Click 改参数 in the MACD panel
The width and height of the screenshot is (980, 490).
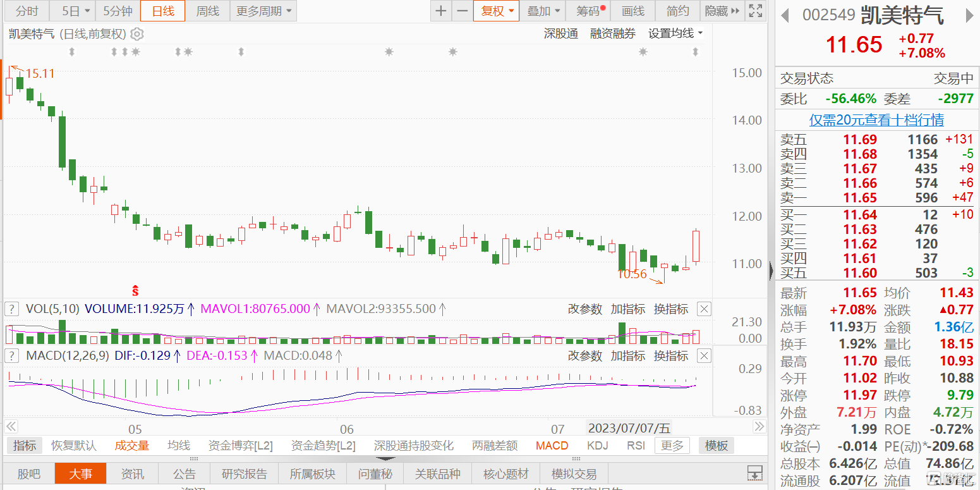tap(585, 356)
